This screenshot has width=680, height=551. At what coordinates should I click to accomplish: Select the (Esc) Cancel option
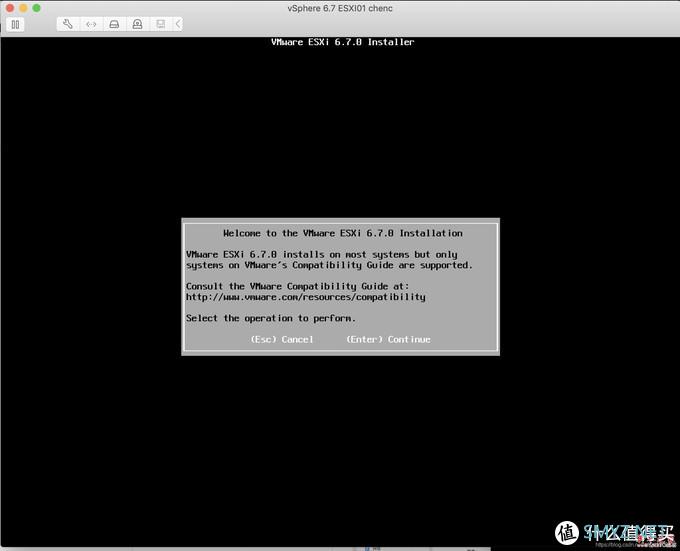click(282, 339)
